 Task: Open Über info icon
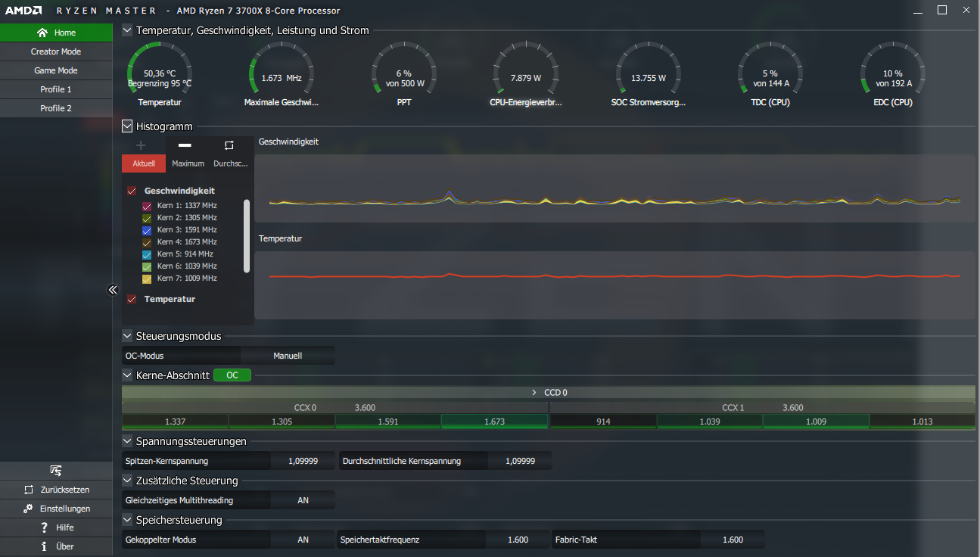pos(45,546)
